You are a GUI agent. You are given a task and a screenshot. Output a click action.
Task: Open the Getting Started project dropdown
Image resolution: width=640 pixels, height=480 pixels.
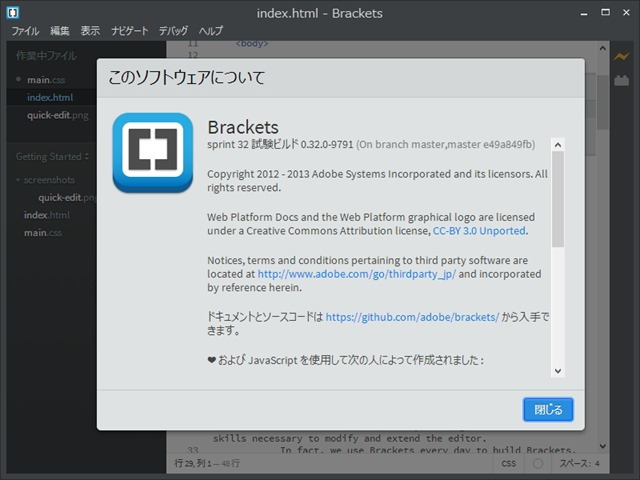tap(52, 157)
